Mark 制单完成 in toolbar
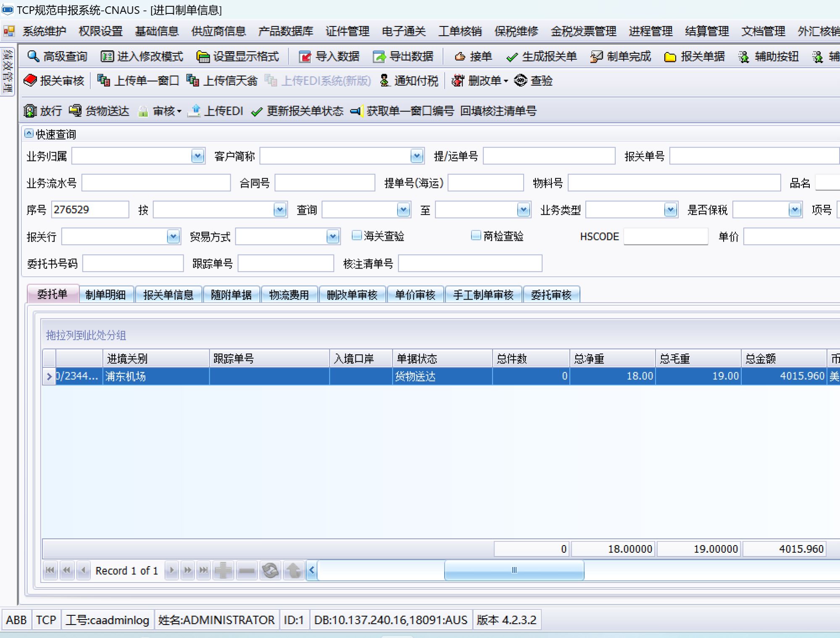 point(621,56)
